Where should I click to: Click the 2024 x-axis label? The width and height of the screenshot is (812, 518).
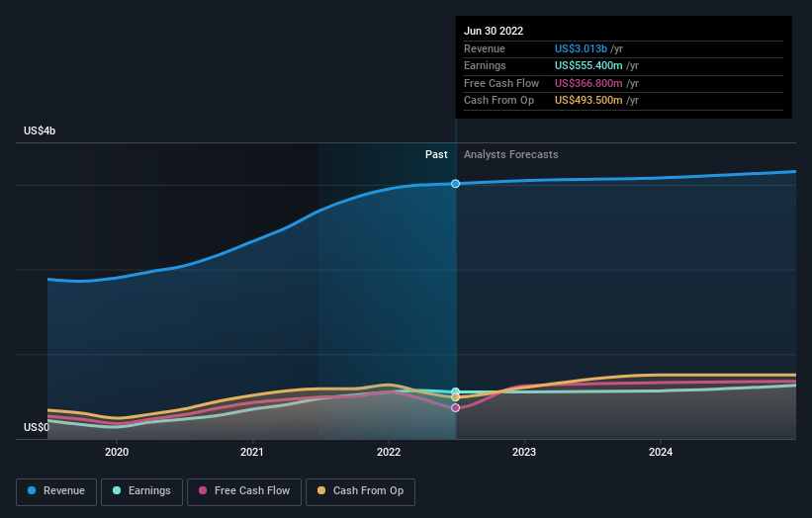661,452
